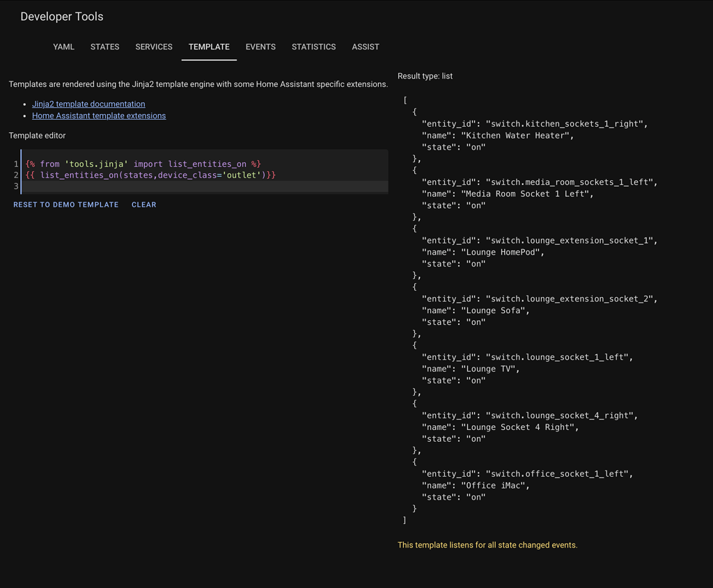Click line number 3 in the editor
This screenshot has width=713, height=588.
pos(15,186)
